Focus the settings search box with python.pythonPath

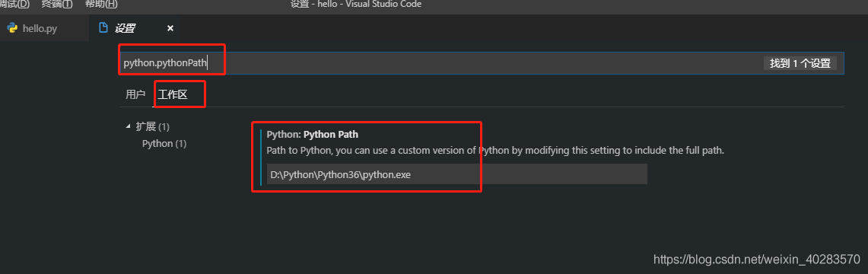(482, 63)
